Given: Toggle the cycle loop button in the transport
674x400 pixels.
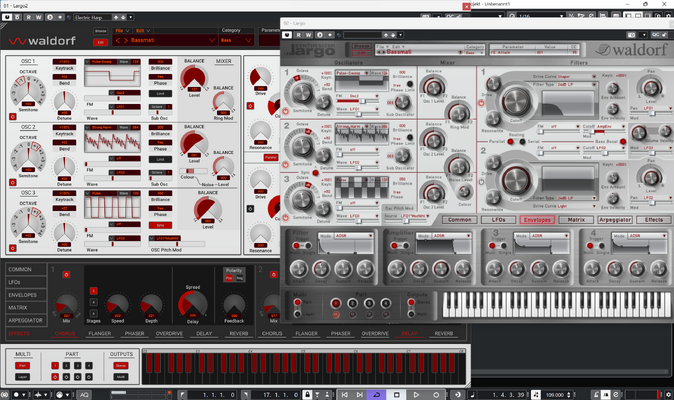Looking at the screenshot, I should (x=377, y=395).
